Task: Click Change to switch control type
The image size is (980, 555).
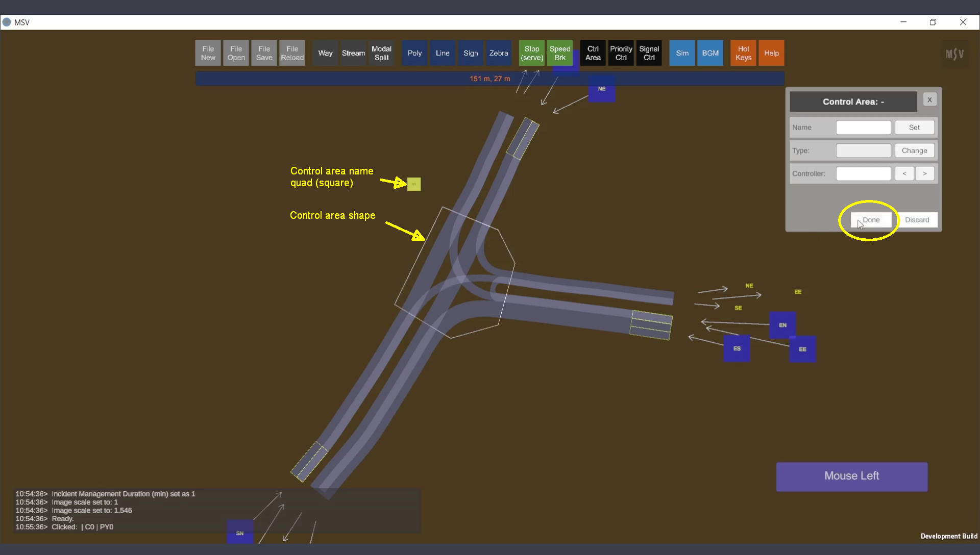Action: [x=914, y=150]
